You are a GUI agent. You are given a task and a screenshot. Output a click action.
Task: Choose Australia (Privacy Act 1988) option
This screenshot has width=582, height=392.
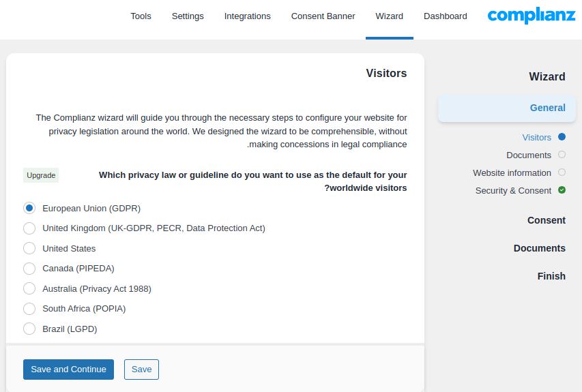[29, 288]
